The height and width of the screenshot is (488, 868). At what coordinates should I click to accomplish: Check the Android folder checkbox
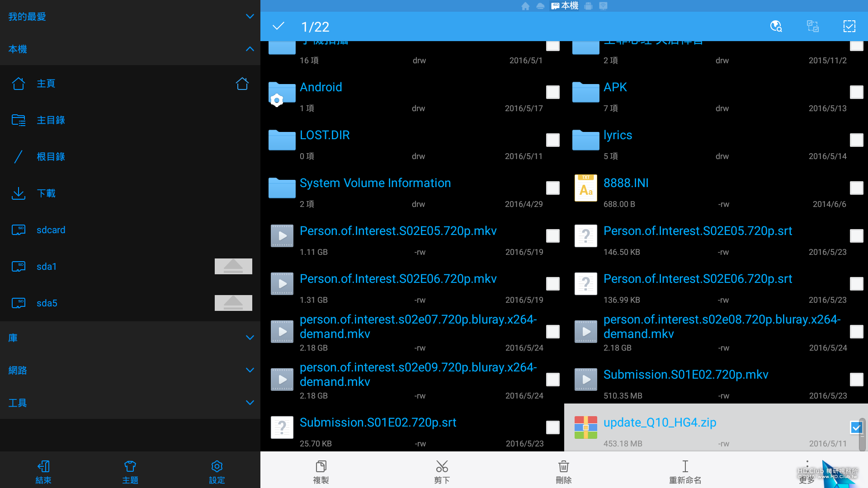pos(552,92)
